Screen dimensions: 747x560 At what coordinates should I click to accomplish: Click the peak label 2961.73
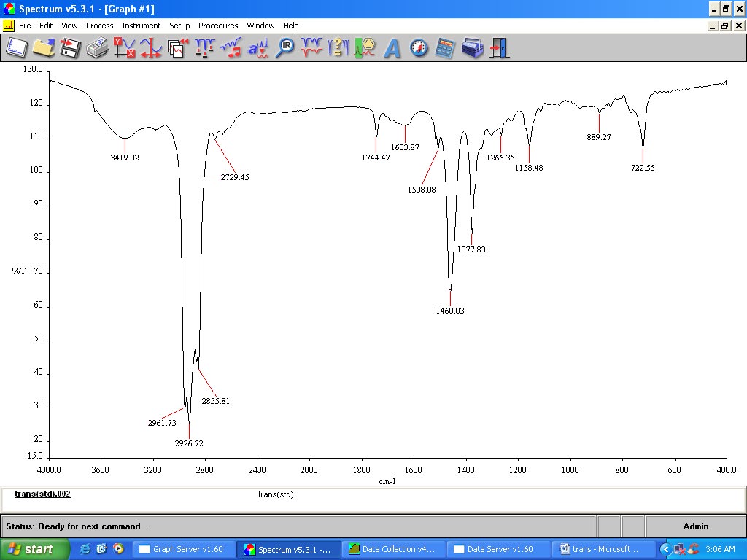[162, 423]
